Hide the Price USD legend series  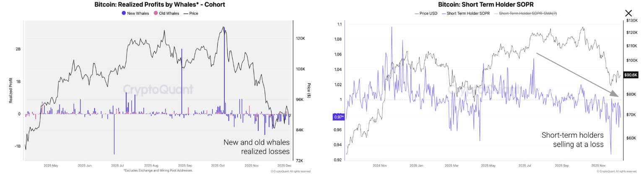pyautogui.click(x=428, y=13)
